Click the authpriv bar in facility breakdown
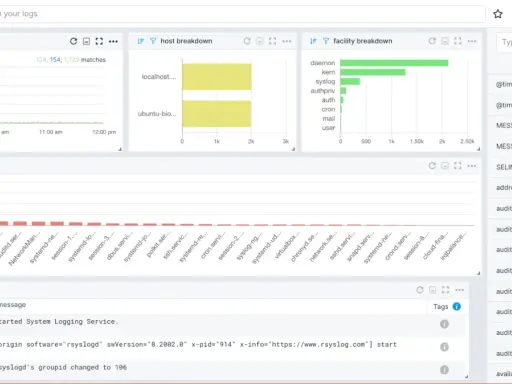 [343, 91]
